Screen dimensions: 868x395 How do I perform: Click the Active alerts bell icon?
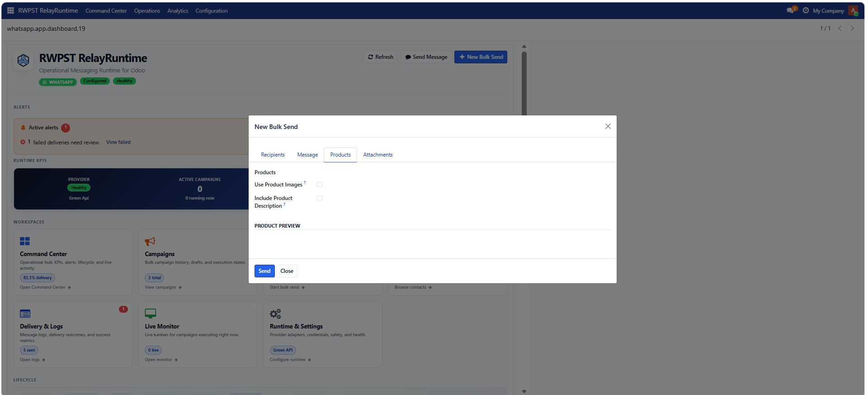coord(23,128)
